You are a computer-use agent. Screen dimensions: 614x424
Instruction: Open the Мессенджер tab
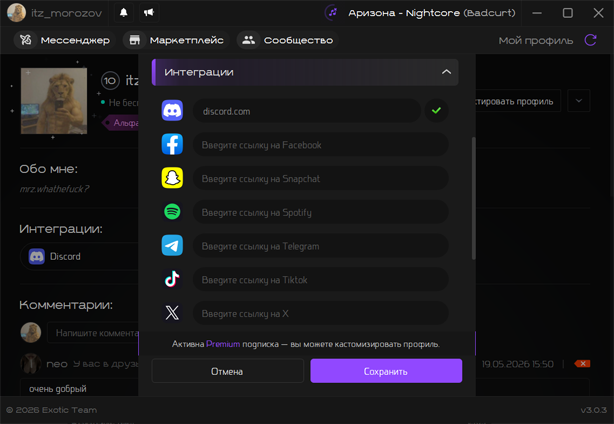click(65, 40)
